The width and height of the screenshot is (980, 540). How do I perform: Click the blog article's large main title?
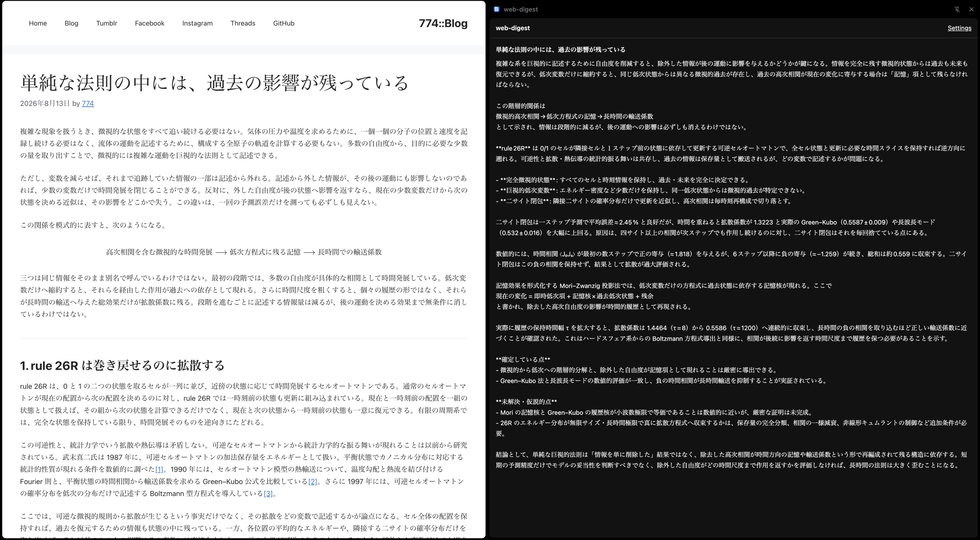click(215, 83)
